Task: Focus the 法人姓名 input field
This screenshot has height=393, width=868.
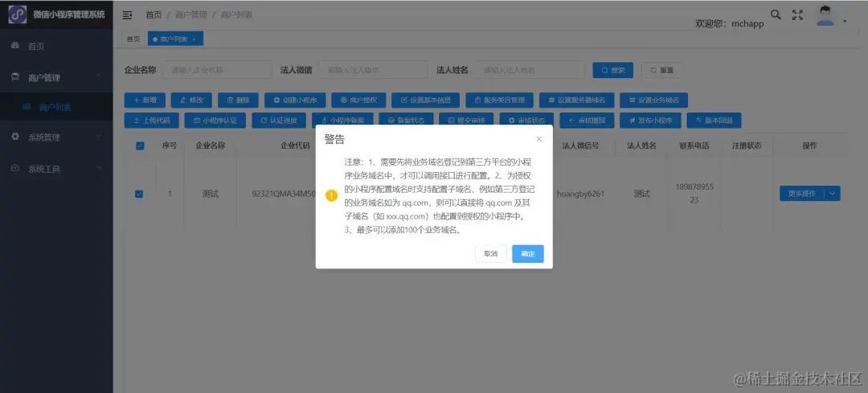Action: pyautogui.click(x=530, y=70)
